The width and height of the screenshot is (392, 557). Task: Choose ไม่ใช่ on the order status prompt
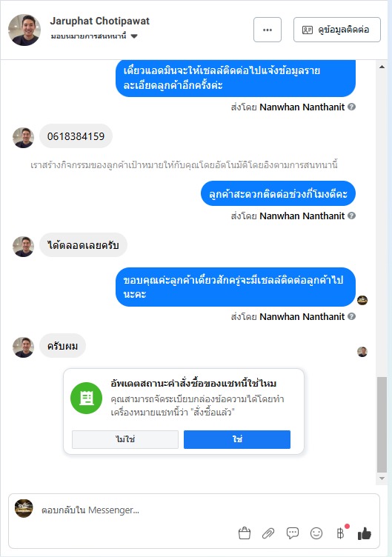coord(125,439)
